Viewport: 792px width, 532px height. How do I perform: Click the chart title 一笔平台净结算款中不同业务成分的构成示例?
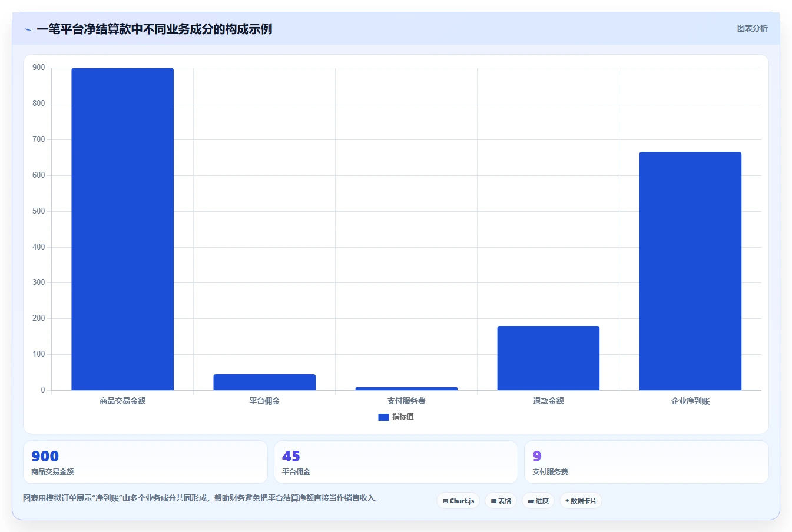[154, 29]
